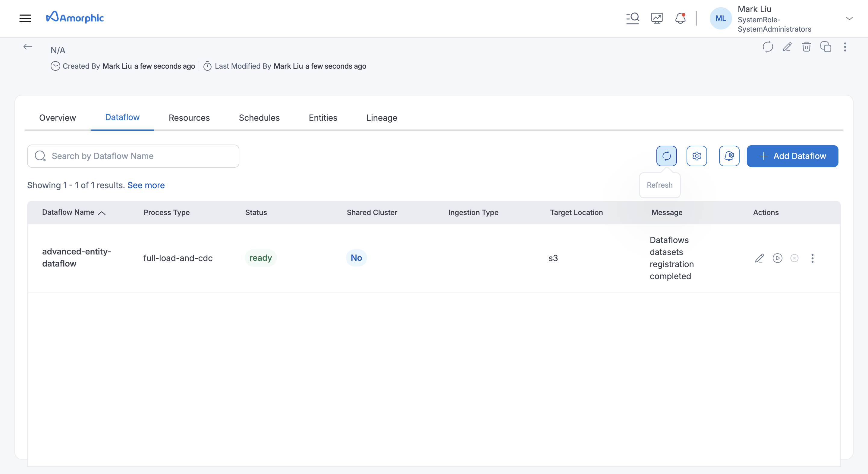
Task: Run the advanced-entity-dataflow with the play icon
Action: coord(777,258)
